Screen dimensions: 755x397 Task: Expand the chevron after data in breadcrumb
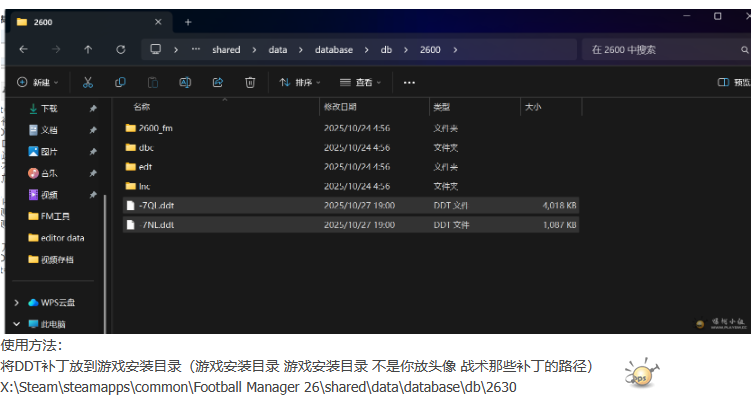[300, 50]
